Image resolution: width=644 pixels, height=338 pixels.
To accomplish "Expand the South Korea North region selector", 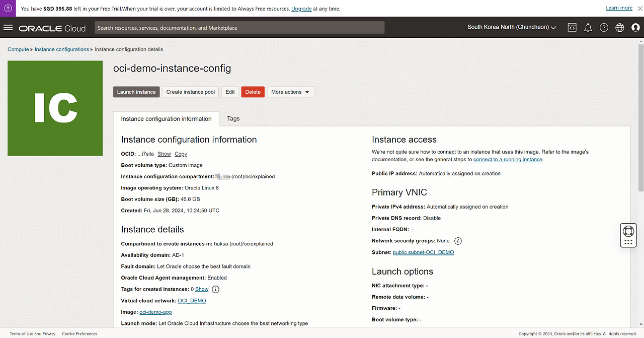I will coord(512,27).
